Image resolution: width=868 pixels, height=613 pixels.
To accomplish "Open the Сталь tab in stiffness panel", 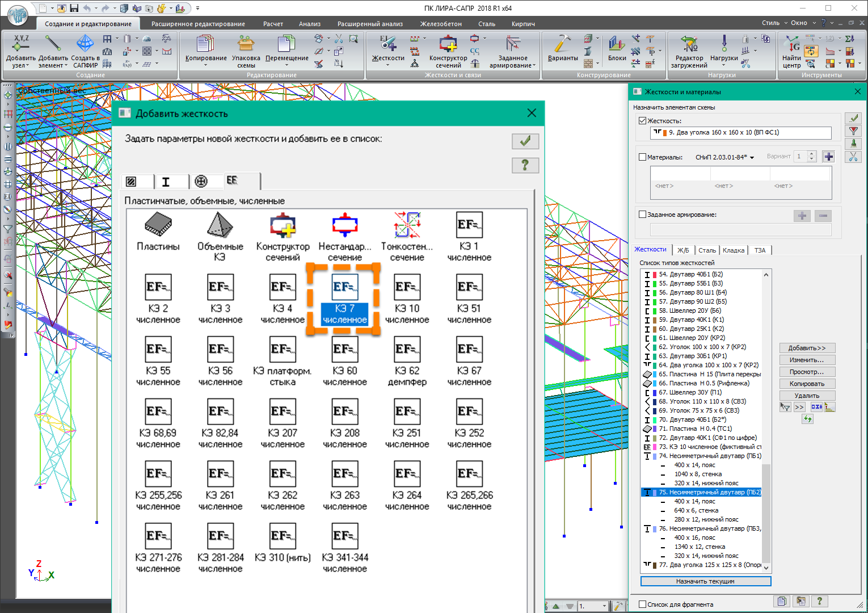I will 707,250.
